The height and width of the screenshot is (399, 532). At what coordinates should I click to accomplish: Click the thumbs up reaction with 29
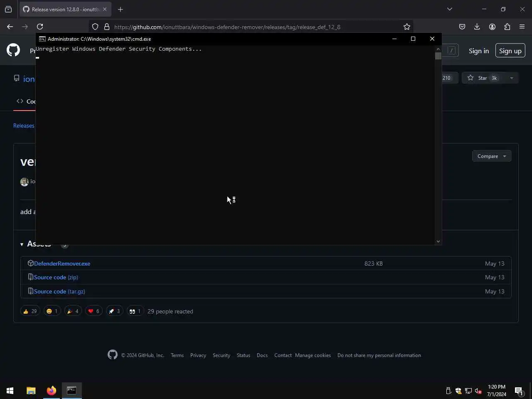click(x=30, y=311)
